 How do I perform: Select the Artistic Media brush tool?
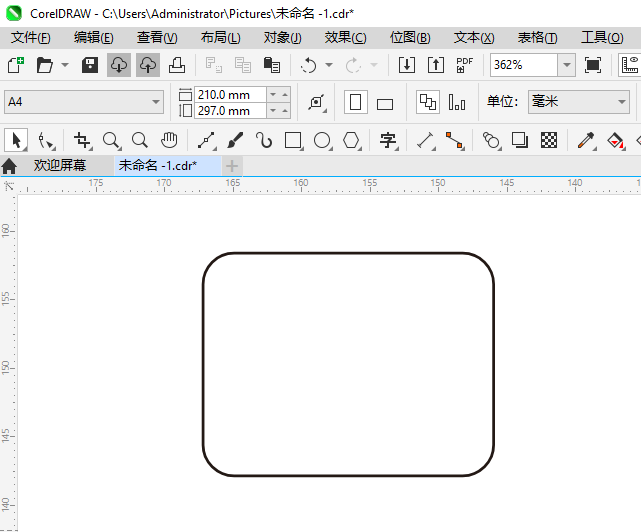tap(236, 140)
